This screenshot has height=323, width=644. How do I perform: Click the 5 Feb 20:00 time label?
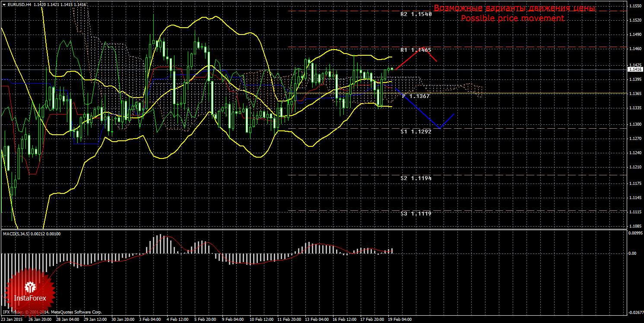(x=205, y=320)
